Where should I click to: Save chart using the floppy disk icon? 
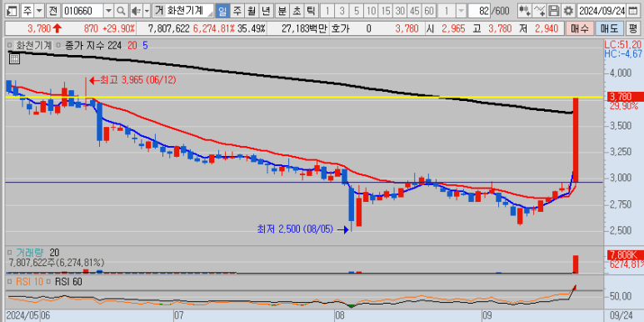click(555, 11)
